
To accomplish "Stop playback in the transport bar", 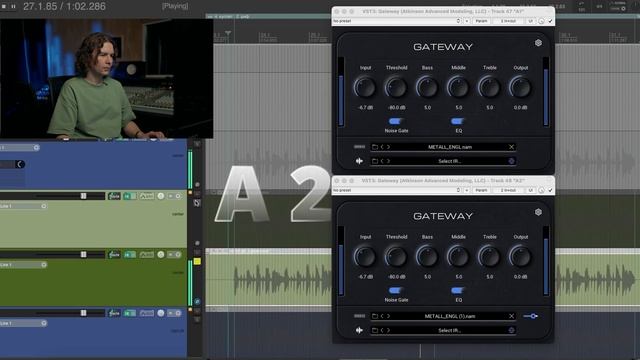I will click(4, 6).
